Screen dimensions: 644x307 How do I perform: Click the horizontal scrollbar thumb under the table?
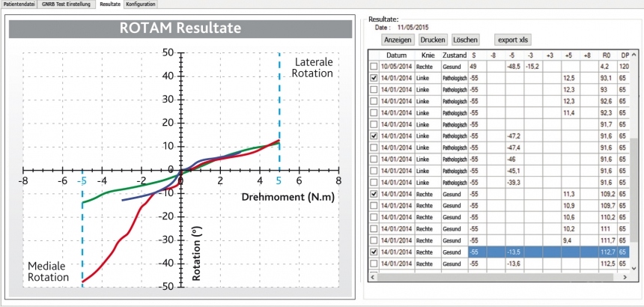click(x=495, y=278)
